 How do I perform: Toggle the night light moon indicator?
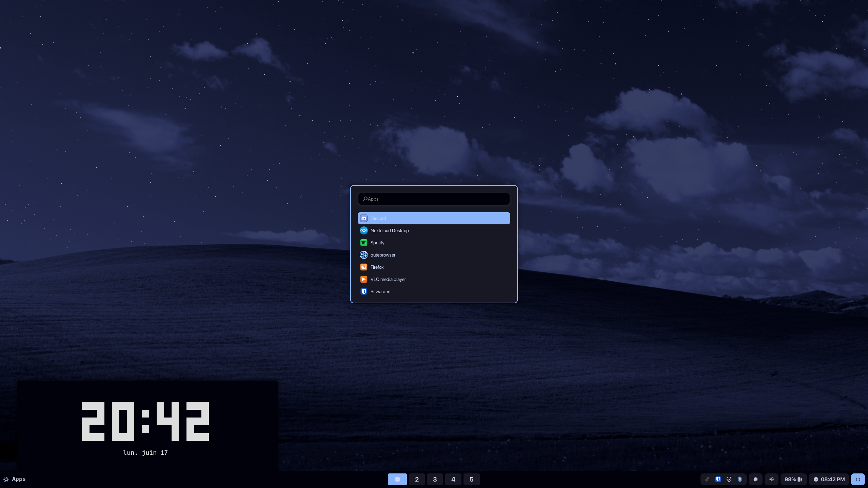755,479
